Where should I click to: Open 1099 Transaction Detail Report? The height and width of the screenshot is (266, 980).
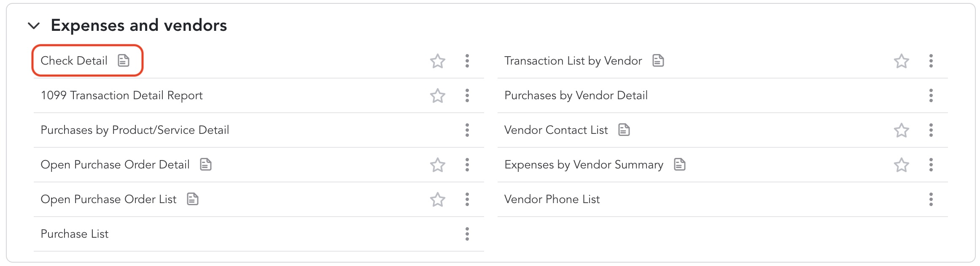pos(121,95)
